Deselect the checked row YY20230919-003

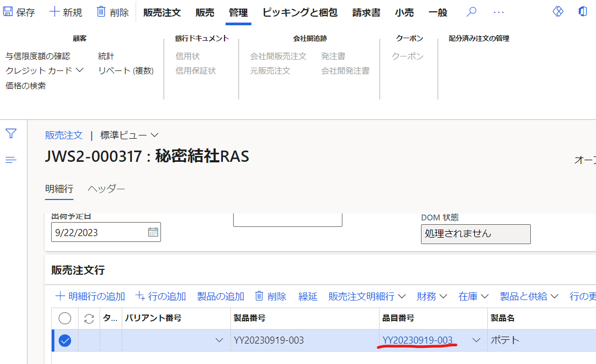point(65,340)
